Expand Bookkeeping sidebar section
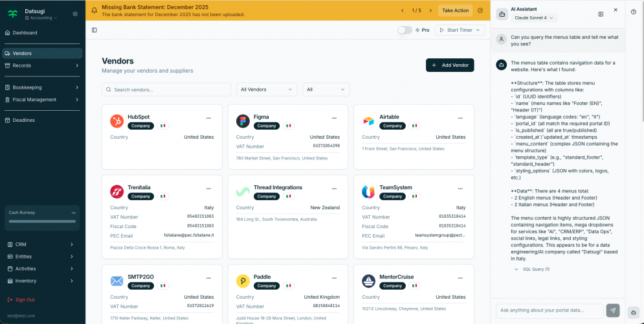This screenshot has width=644, height=324. [x=42, y=87]
